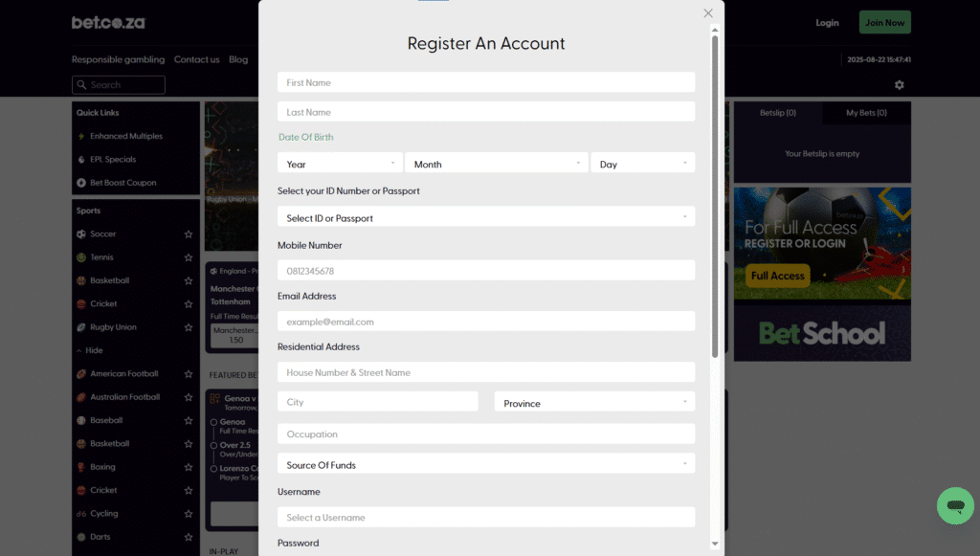Open the Month dropdown

tap(497, 163)
